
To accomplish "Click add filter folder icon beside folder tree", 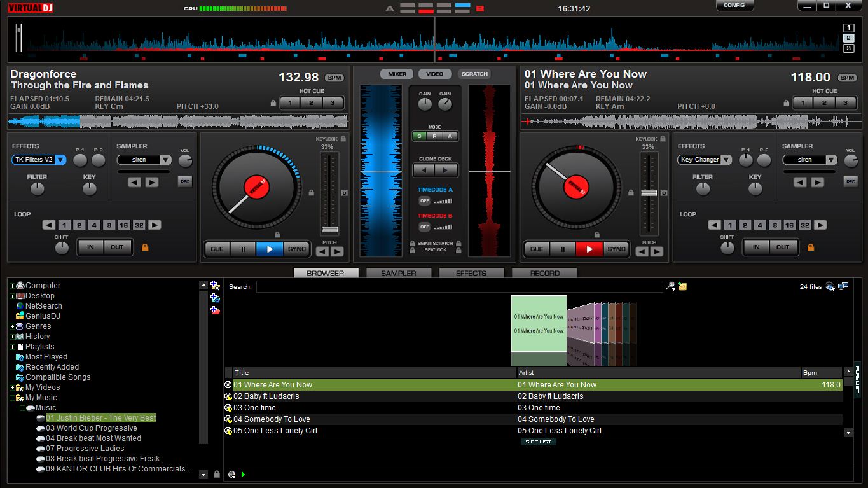I will (215, 298).
